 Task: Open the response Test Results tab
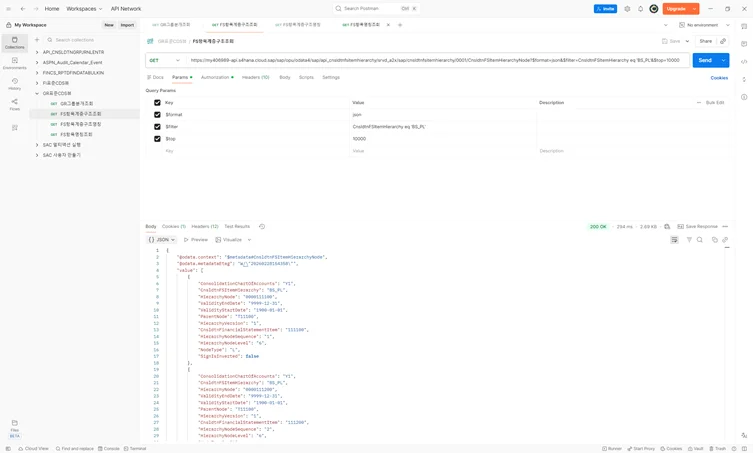coord(237,226)
